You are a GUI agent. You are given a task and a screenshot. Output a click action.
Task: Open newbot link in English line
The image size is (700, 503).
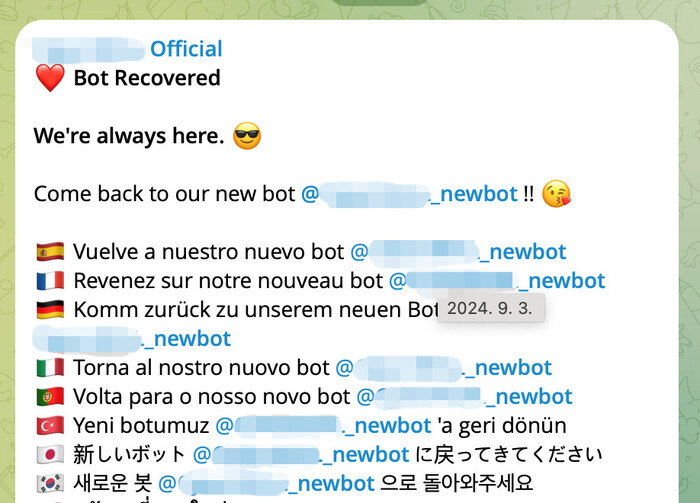pos(409,194)
